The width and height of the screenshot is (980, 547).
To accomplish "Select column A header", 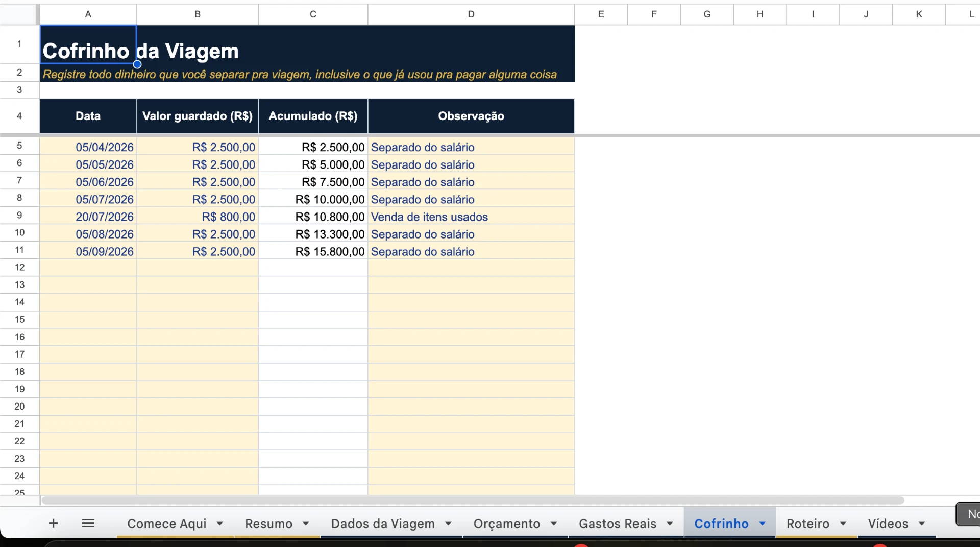I will pos(88,14).
